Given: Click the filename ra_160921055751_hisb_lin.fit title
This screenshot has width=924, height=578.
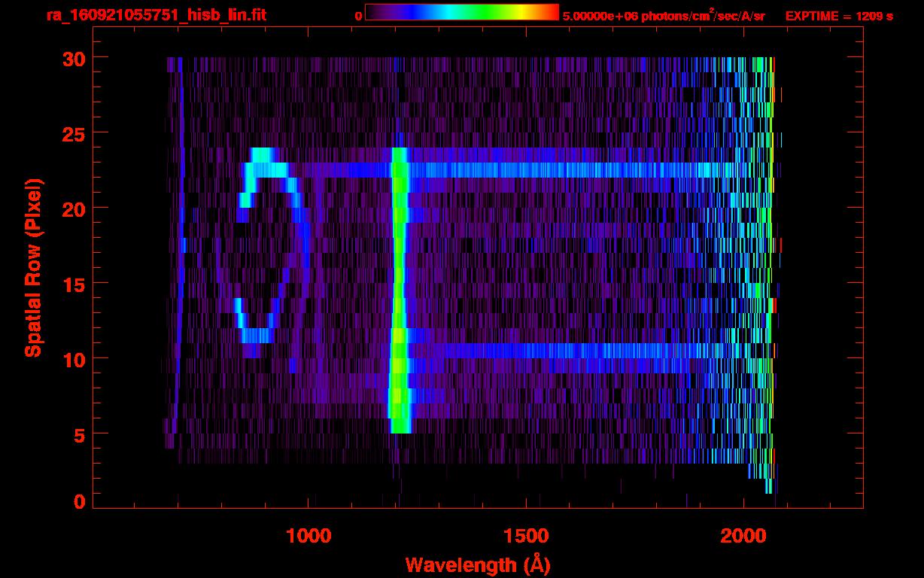Looking at the screenshot, I should click(x=155, y=15).
